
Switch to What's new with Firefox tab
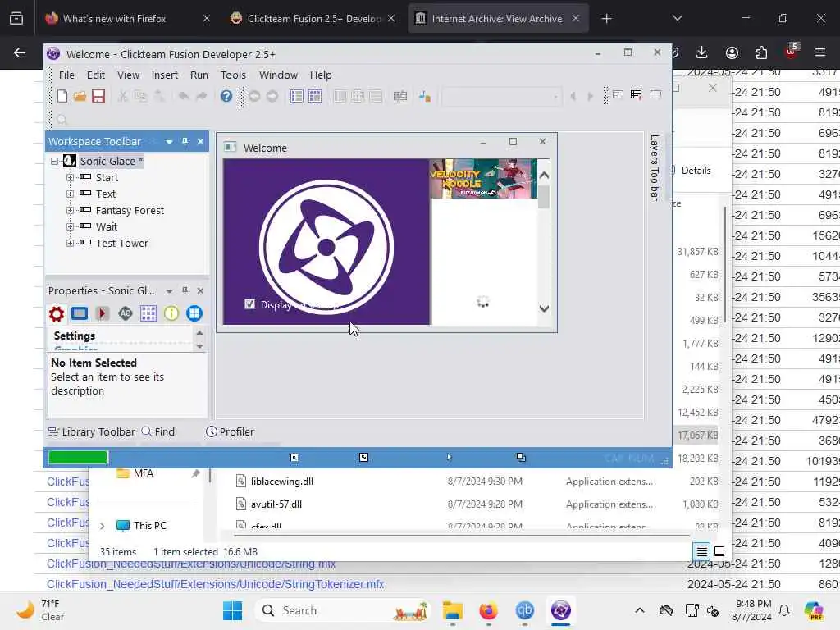(126, 18)
